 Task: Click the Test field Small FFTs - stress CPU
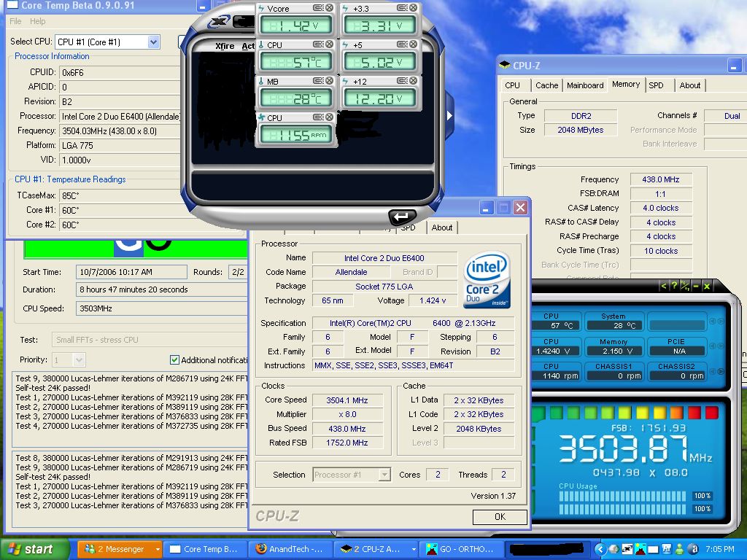(150, 340)
